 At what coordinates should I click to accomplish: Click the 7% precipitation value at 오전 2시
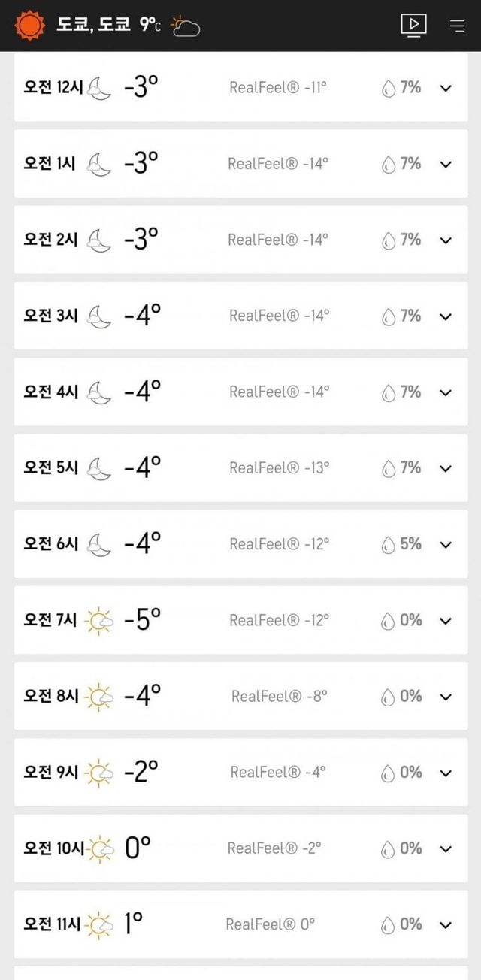coord(410,239)
